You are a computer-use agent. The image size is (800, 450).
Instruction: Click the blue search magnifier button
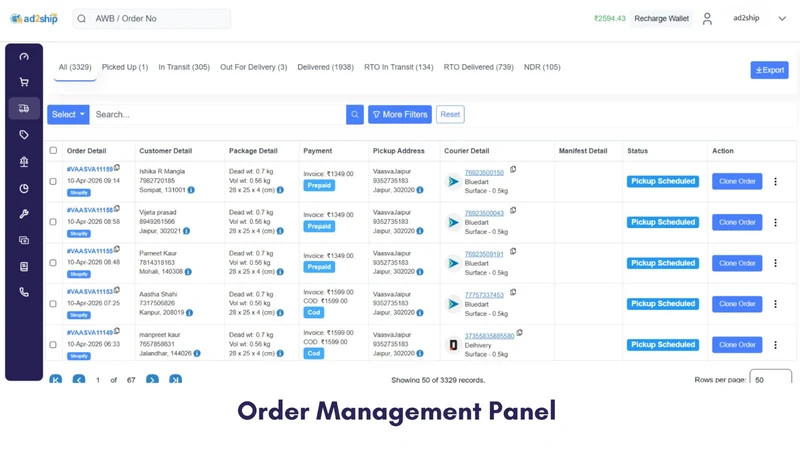pos(355,114)
